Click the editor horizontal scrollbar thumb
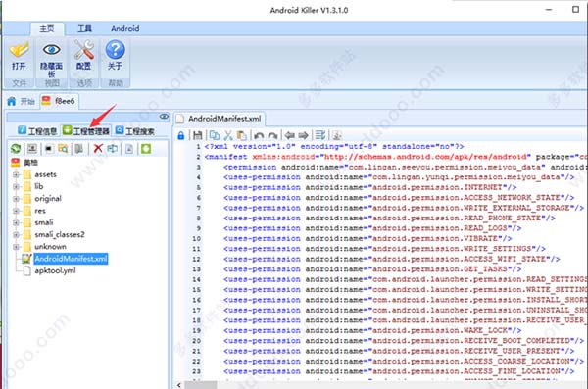Image resolution: width=588 pixels, height=389 pixels. click(x=200, y=385)
